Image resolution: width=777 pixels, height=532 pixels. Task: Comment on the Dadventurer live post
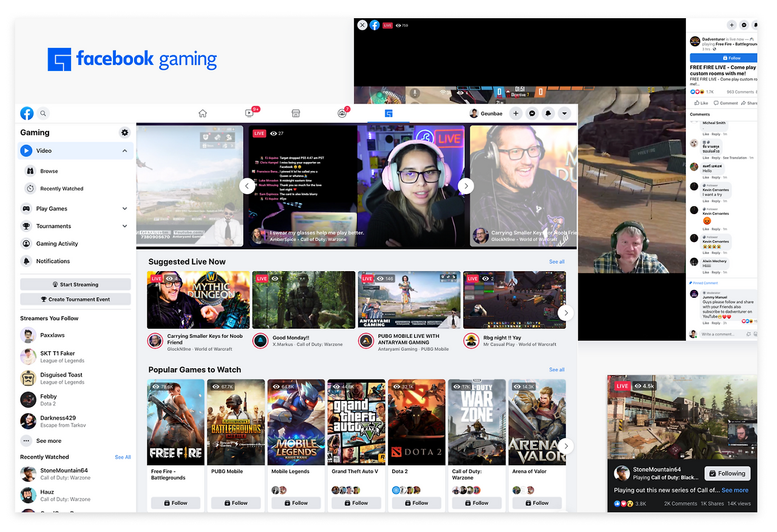[x=725, y=103]
